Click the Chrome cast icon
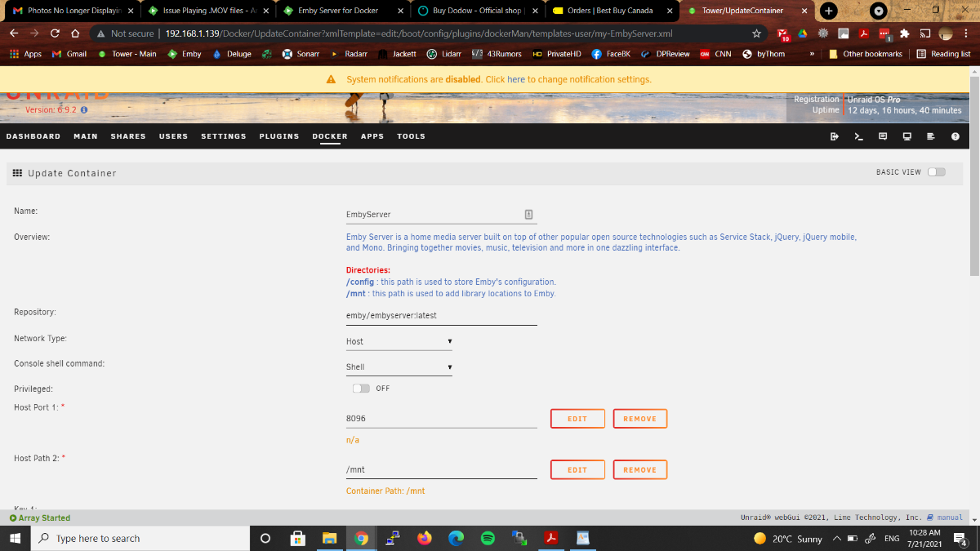Viewport: 980px width, 551px height. click(x=925, y=33)
